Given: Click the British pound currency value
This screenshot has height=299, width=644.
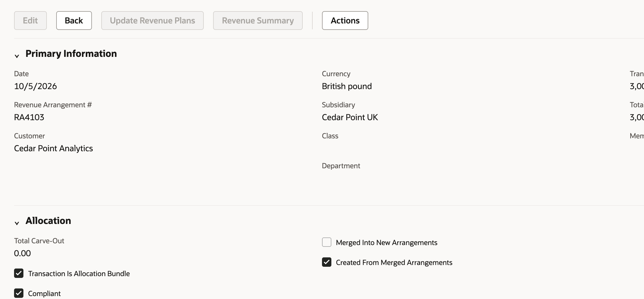Looking at the screenshot, I should pyautogui.click(x=347, y=86).
